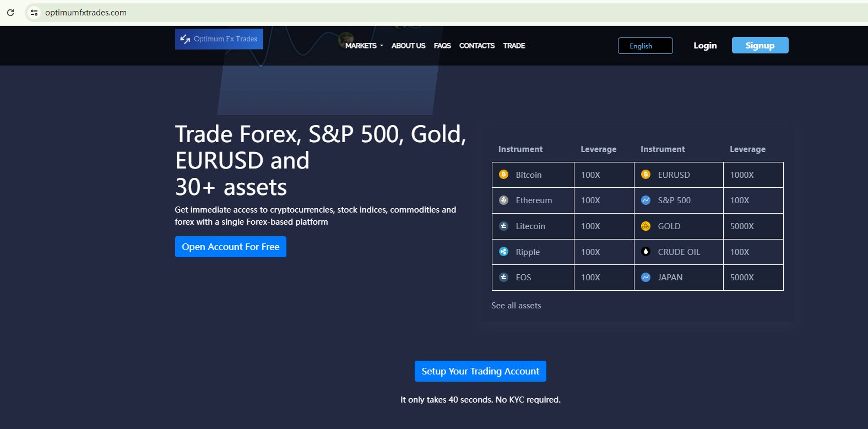Click the GOLD instrument icon
Viewport: 868px width, 429px height.
click(646, 226)
